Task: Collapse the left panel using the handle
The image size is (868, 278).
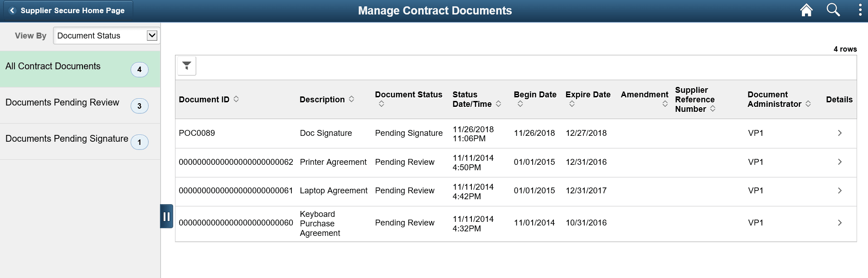Action: click(x=167, y=216)
